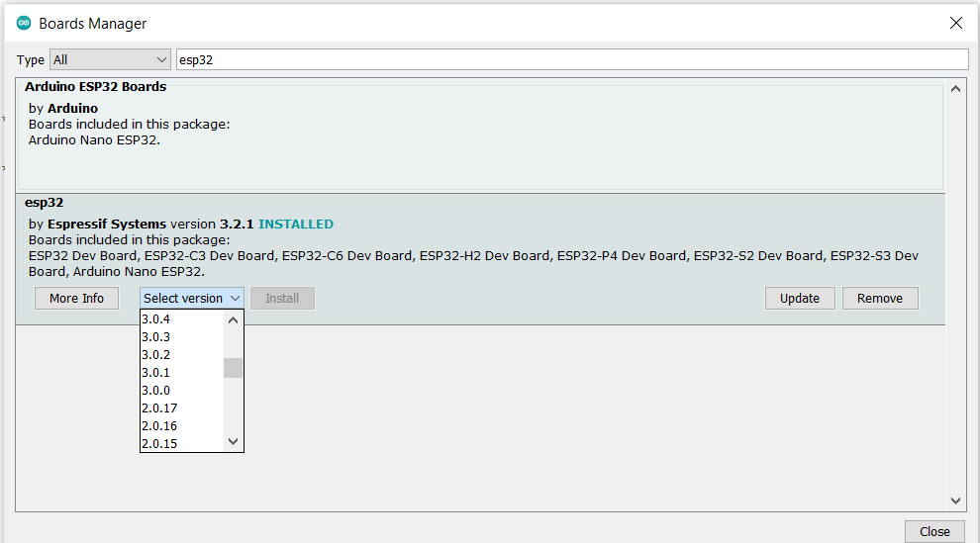Screen dimensions: 980x543
Task: Click the greyed Install button
Action: tap(282, 299)
